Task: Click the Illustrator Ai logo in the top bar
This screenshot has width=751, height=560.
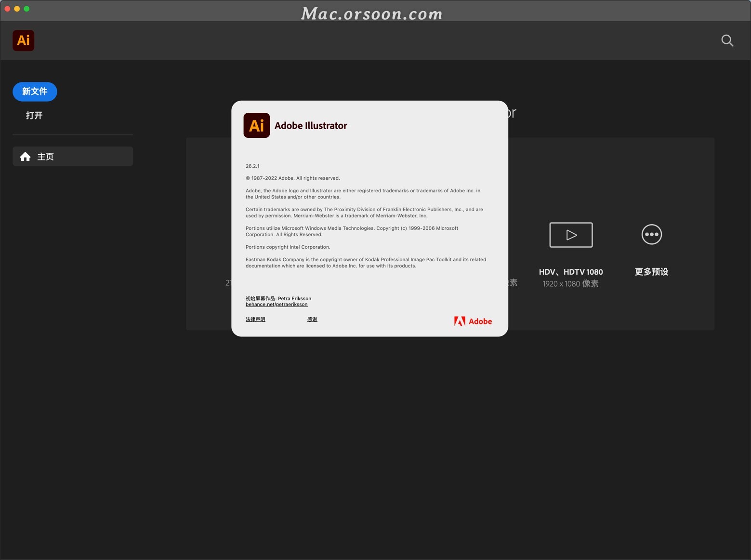Action: pos(23,40)
